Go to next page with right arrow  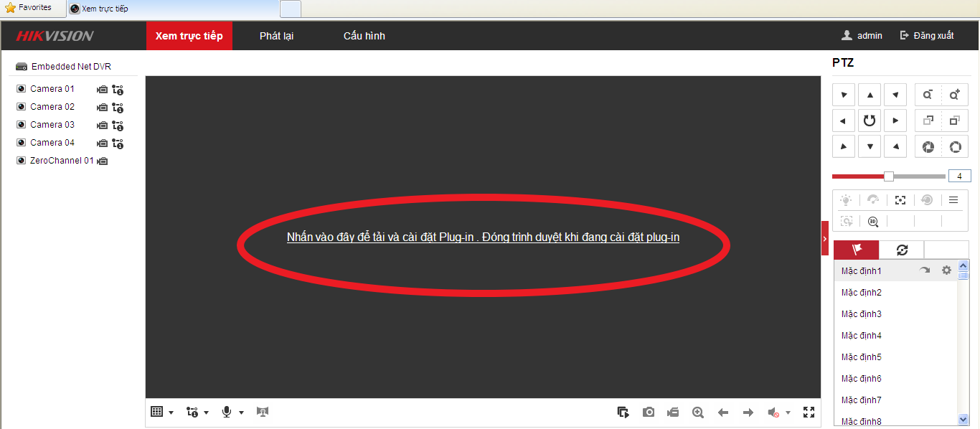748,412
